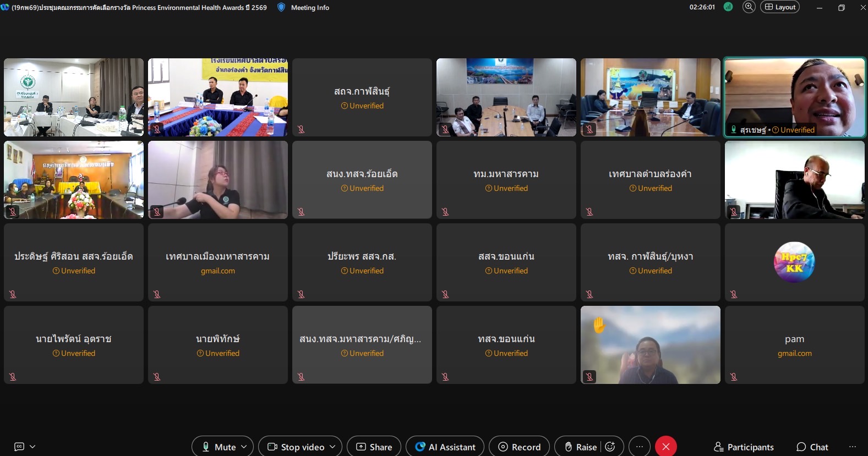Click the green connection quality indicator
Viewport: 868px width, 456px height.
pyautogui.click(x=728, y=7)
